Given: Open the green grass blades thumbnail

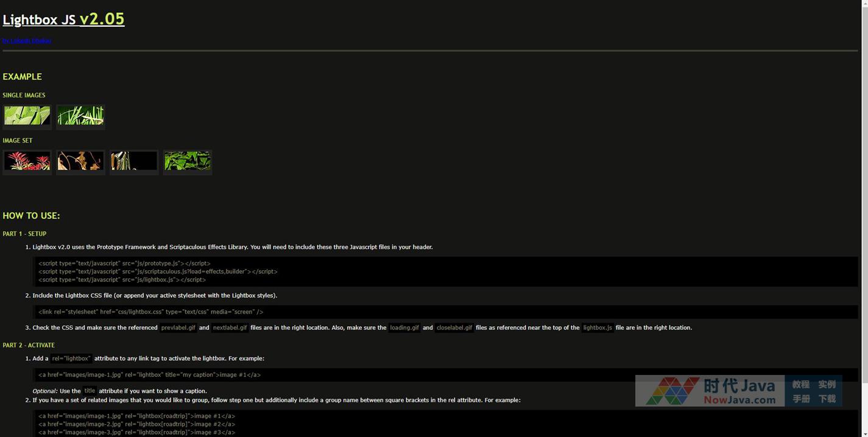Looking at the screenshot, I should [x=80, y=116].
